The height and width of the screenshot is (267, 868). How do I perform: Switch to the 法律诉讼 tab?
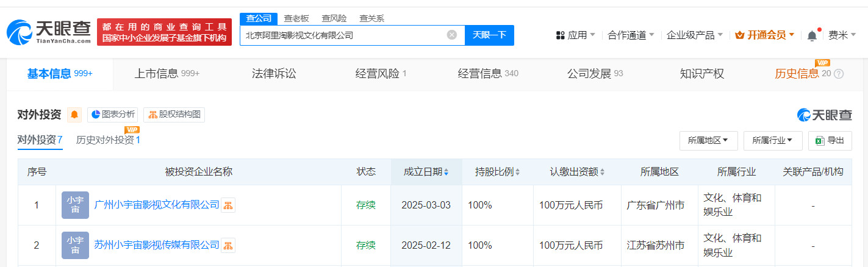274,74
